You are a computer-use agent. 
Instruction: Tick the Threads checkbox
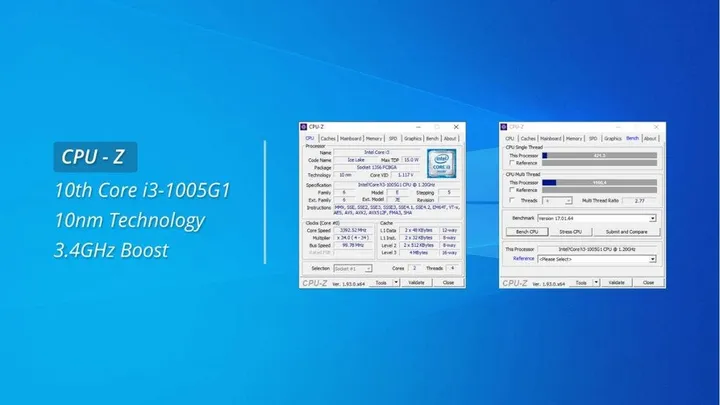tap(511, 200)
